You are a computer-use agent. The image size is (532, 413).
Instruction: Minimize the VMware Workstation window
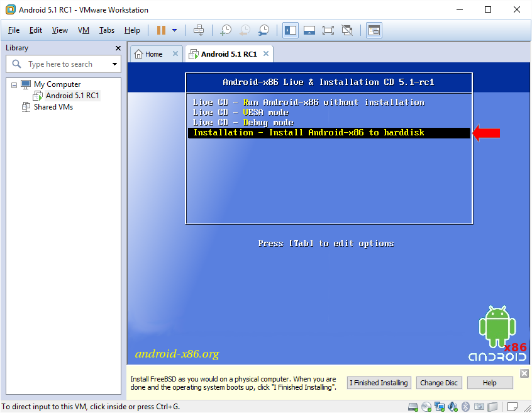[460, 9]
